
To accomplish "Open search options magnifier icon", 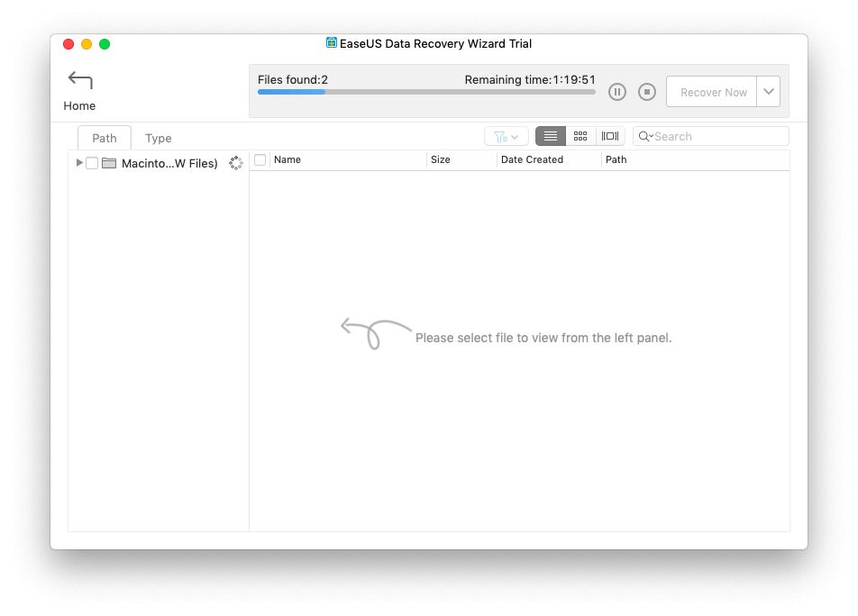I will (x=645, y=136).
